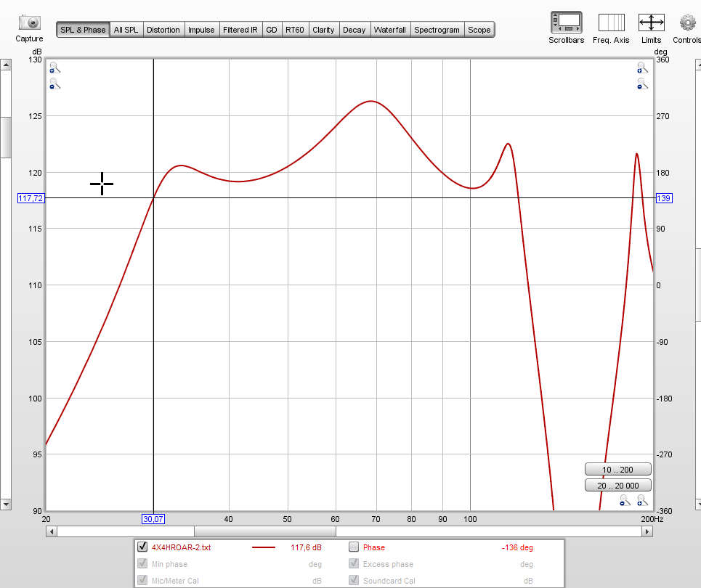The height and width of the screenshot is (588, 701).
Task: Click the Capture camera icon
Action: tap(30, 23)
